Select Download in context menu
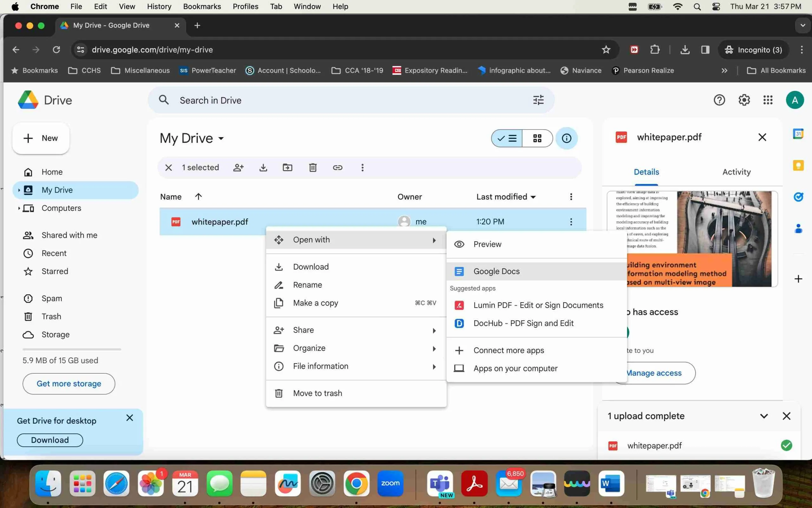812x508 pixels. point(356,267)
